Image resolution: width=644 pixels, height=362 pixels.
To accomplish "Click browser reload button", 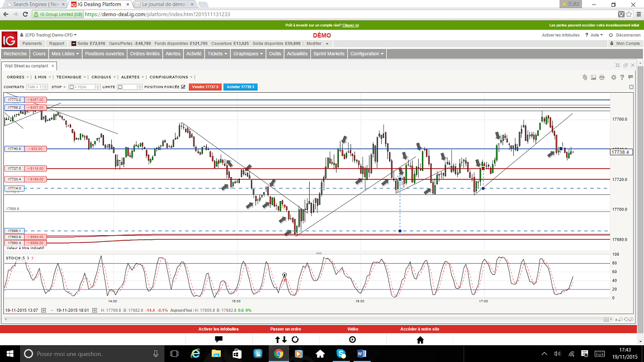I will (x=25, y=15).
